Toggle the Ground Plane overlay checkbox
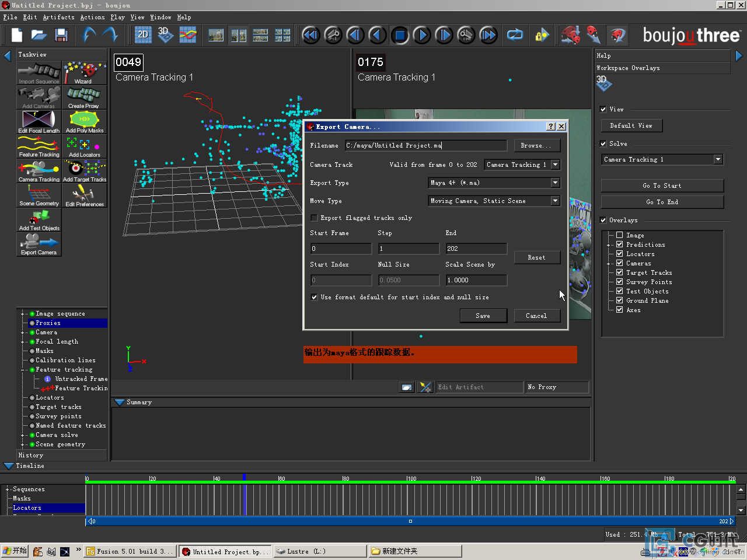The width and height of the screenshot is (747, 560). click(619, 300)
